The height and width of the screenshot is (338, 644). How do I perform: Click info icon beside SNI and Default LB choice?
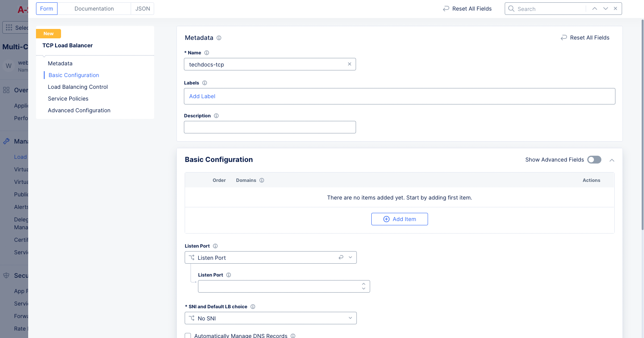[253, 307]
